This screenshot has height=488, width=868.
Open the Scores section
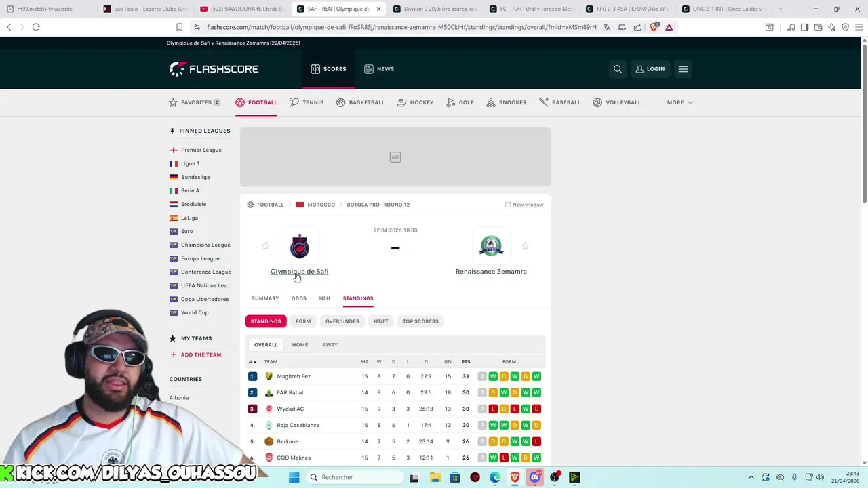[328, 69]
